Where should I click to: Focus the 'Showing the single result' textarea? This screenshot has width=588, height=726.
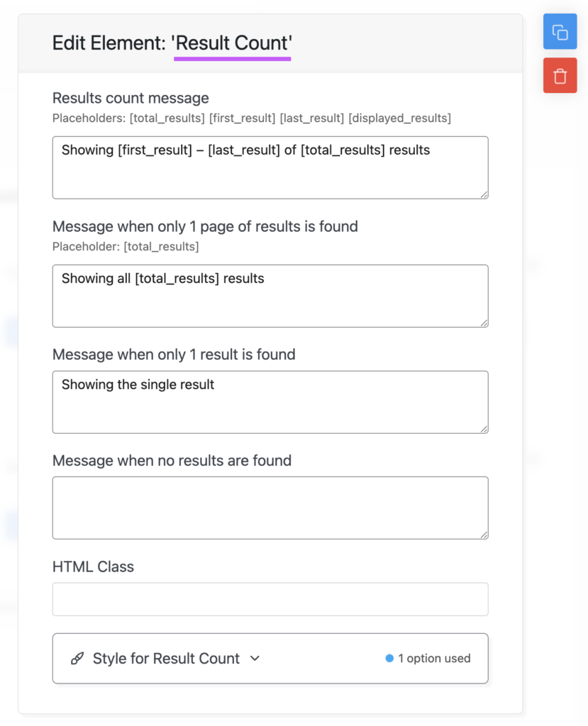point(270,402)
